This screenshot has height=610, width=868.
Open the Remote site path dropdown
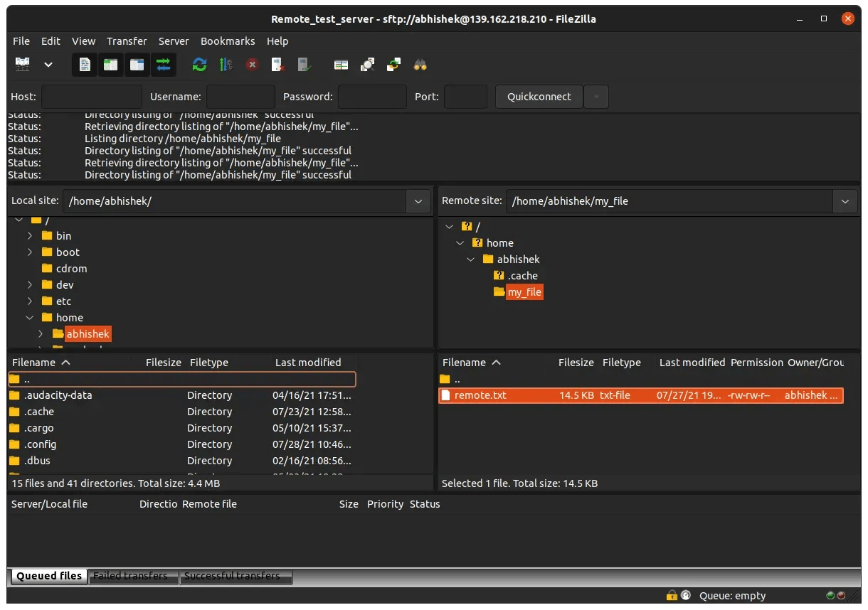(845, 201)
